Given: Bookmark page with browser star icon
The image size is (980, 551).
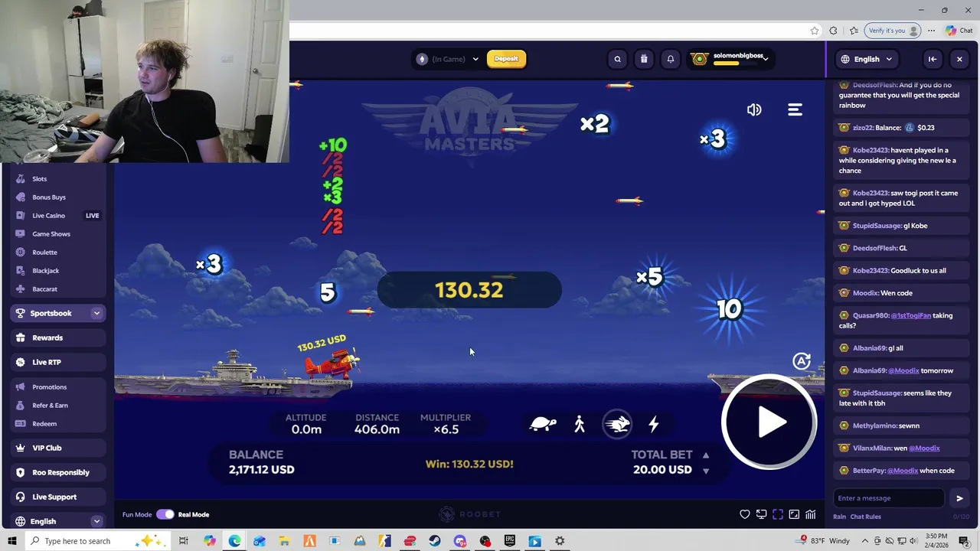Looking at the screenshot, I should (815, 31).
